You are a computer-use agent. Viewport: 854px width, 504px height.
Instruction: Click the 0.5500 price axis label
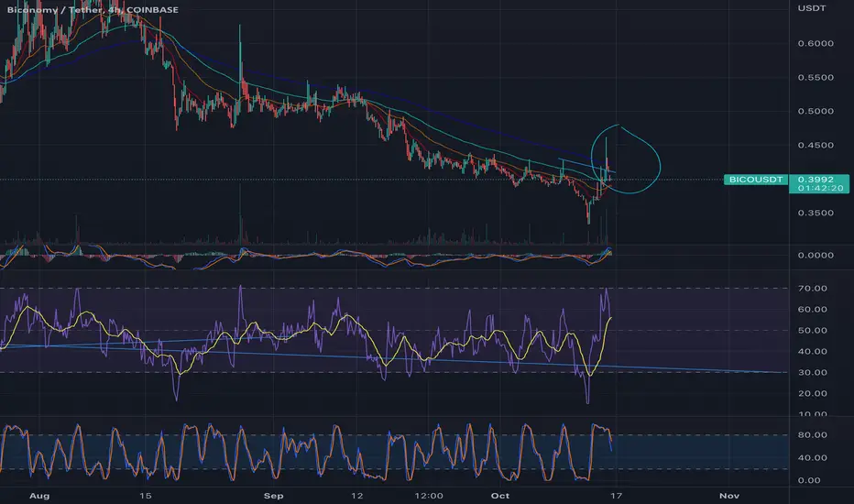coord(816,77)
